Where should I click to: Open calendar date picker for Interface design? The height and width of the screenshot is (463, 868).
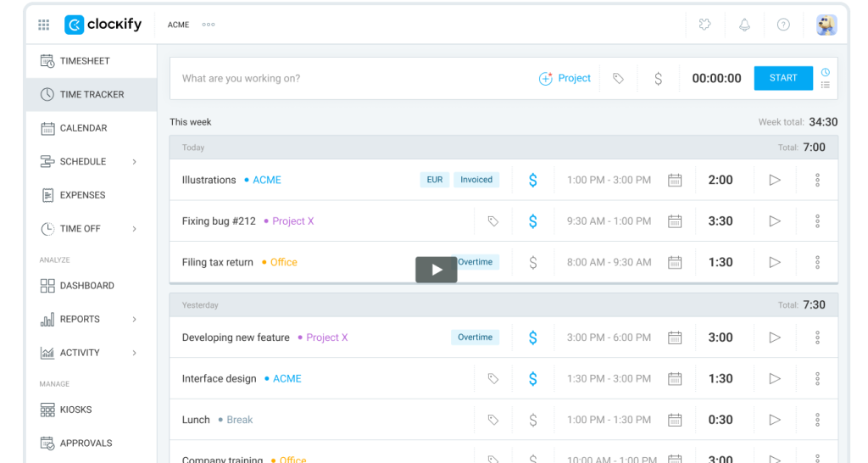click(674, 379)
